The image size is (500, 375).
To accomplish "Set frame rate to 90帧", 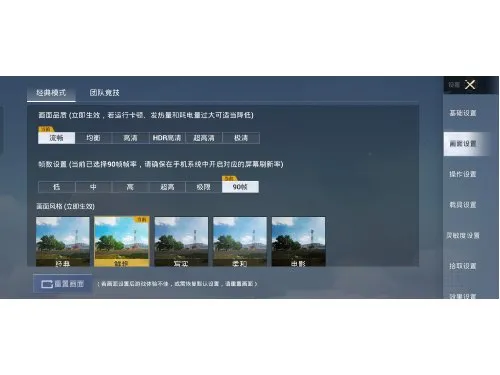I will (240, 187).
